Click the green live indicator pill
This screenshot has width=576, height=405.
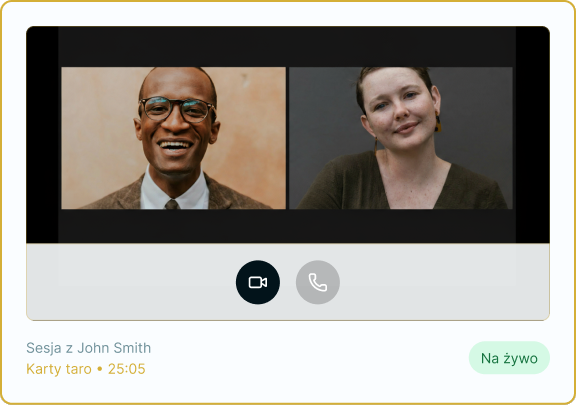(509, 358)
